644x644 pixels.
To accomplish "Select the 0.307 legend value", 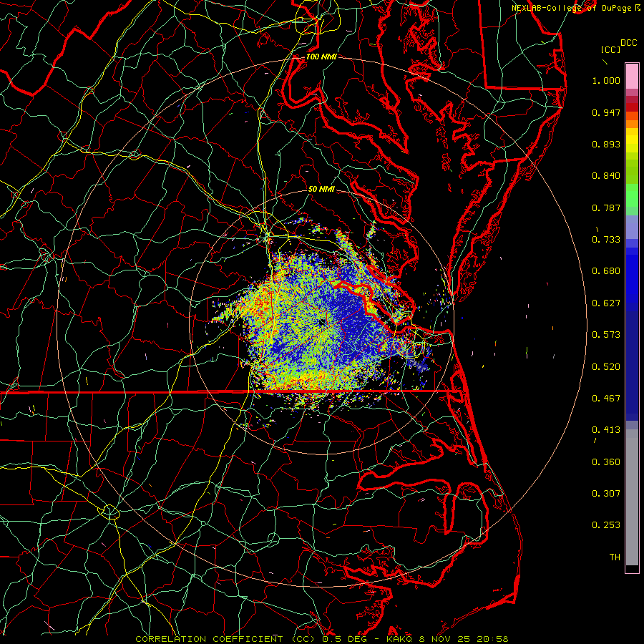I will (x=606, y=494).
